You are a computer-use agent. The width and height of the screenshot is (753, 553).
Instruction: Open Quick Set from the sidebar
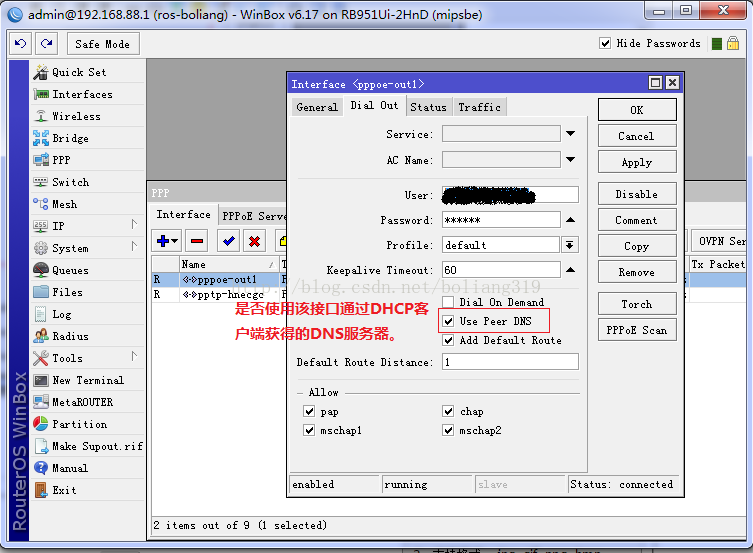[x=88, y=72]
